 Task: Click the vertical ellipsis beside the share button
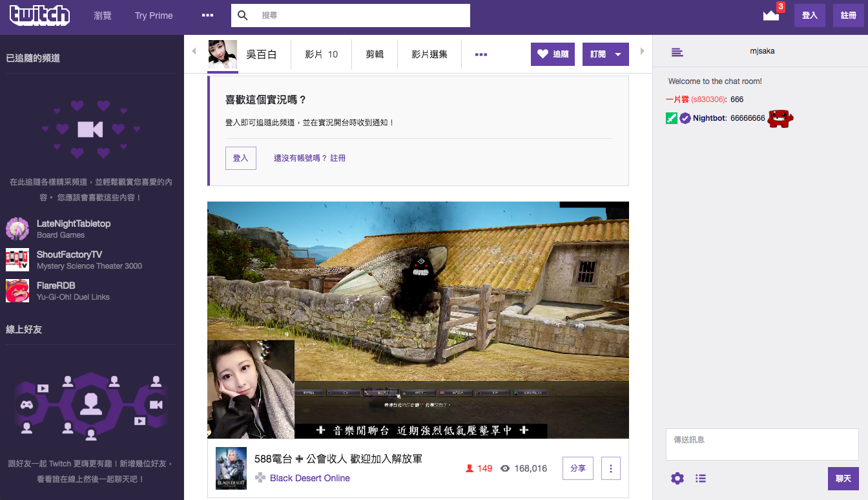click(610, 468)
